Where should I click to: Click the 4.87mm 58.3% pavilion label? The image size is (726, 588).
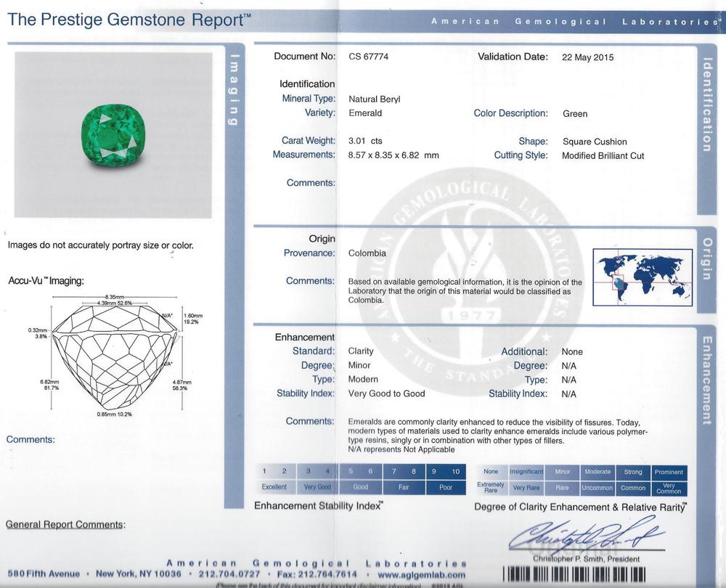[x=181, y=385]
